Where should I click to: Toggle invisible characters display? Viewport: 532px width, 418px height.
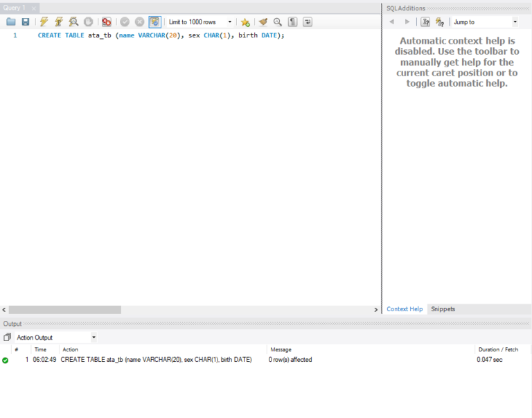click(x=293, y=22)
